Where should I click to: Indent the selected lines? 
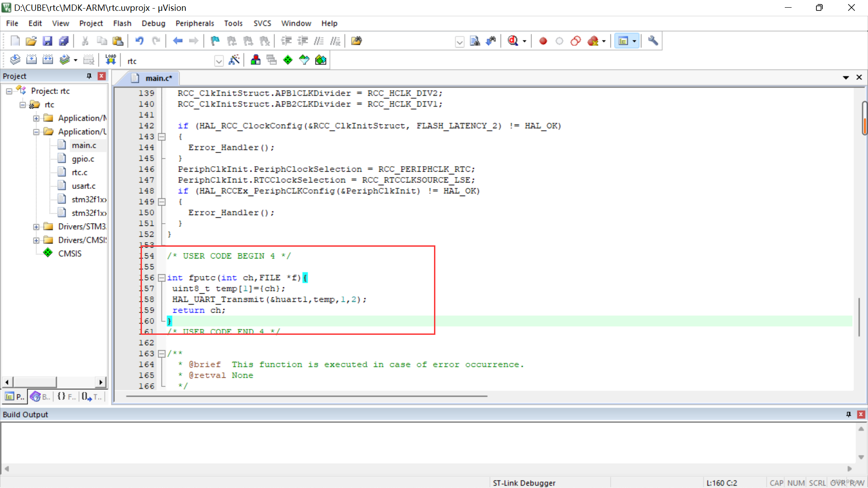(x=286, y=41)
